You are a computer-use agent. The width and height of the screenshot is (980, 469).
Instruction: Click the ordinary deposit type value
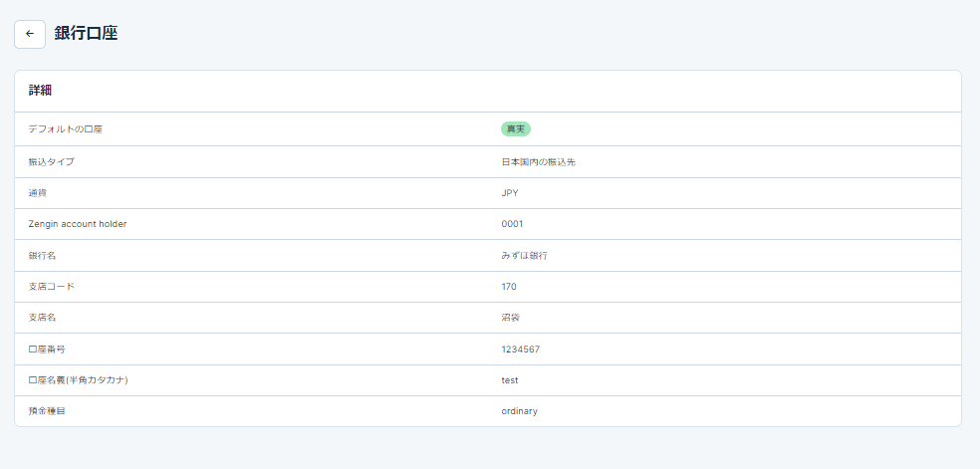pyautogui.click(x=519, y=411)
